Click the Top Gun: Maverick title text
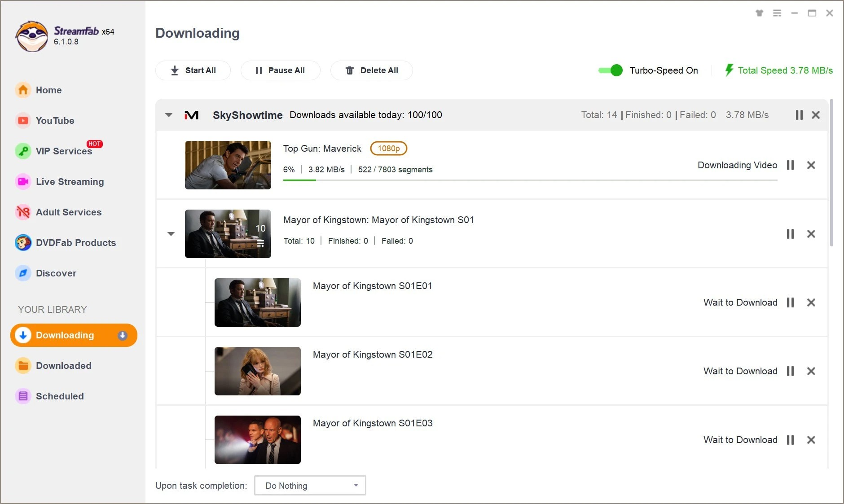 [x=322, y=149]
